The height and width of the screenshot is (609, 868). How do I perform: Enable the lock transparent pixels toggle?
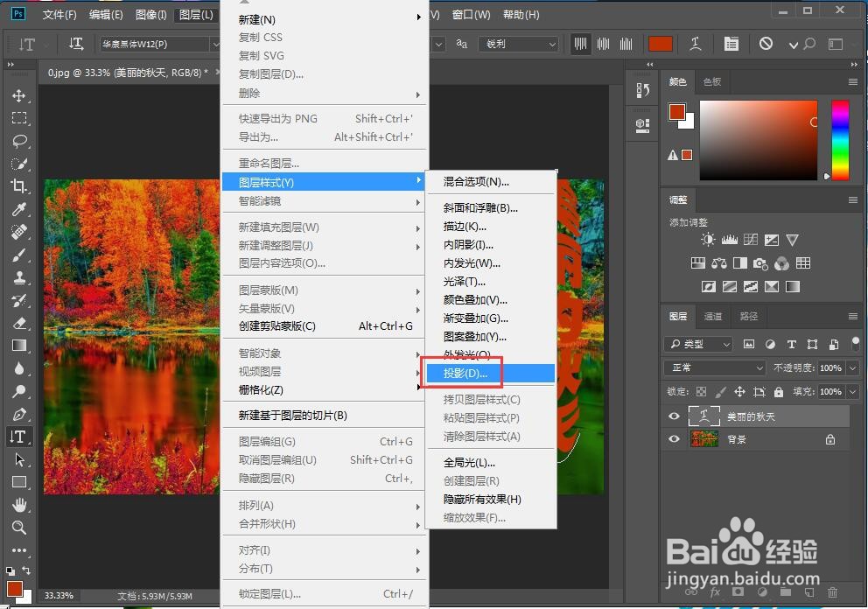point(700,392)
